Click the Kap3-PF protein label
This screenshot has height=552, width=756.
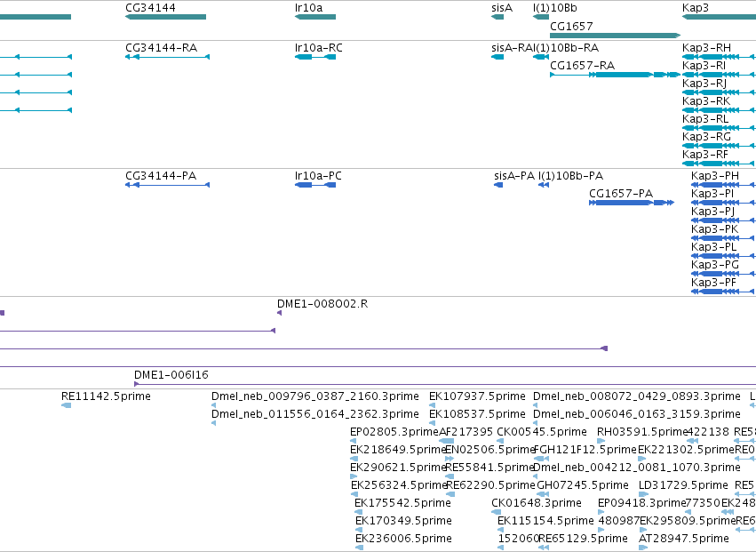(713, 283)
